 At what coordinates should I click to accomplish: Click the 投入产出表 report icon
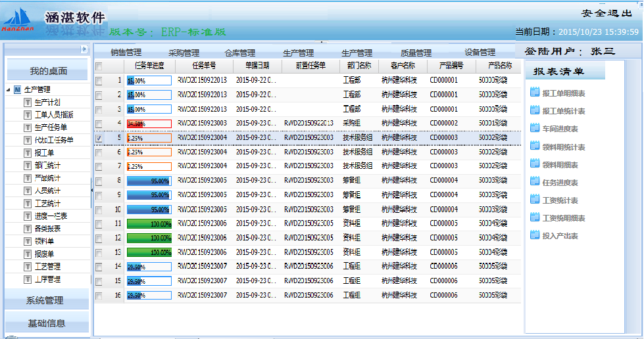pos(535,236)
